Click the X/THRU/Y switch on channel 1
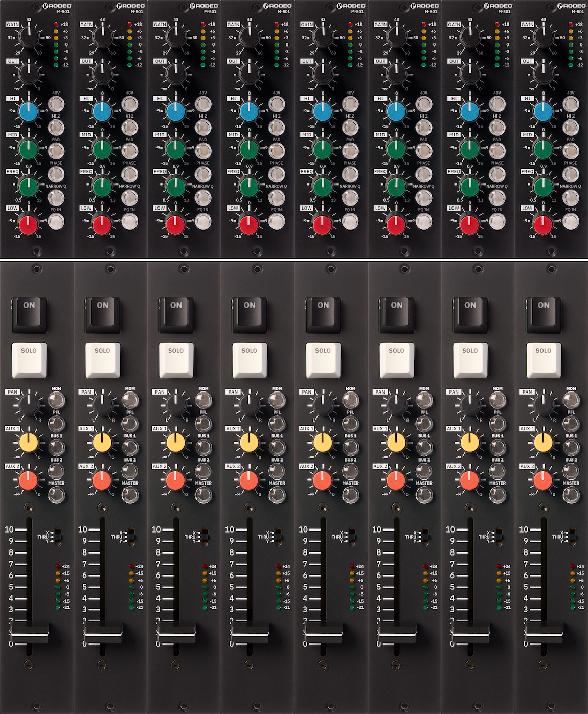Viewport: 588px width, 714px height. click(x=57, y=536)
